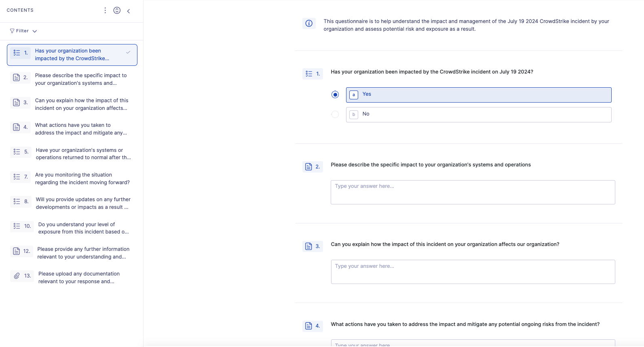The height and width of the screenshot is (347, 644).
Task: Click the info icon beside questionnaire description
Action: pyautogui.click(x=309, y=23)
